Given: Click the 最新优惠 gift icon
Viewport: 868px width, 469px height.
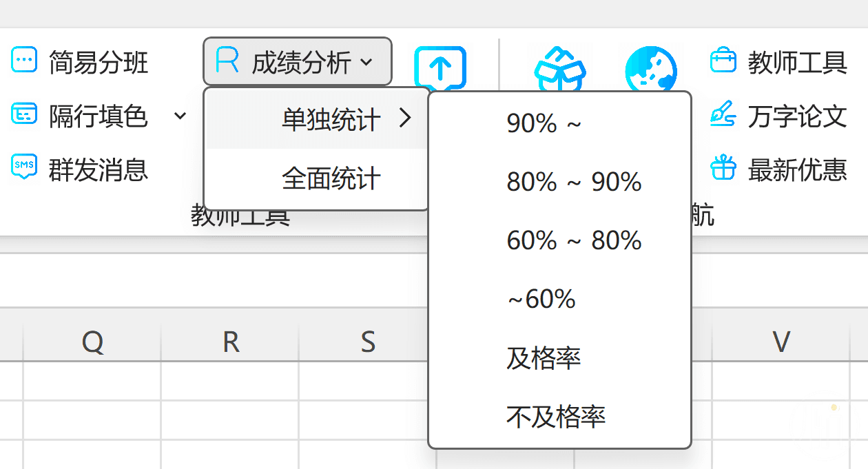Looking at the screenshot, I should [x=723, y=167].
